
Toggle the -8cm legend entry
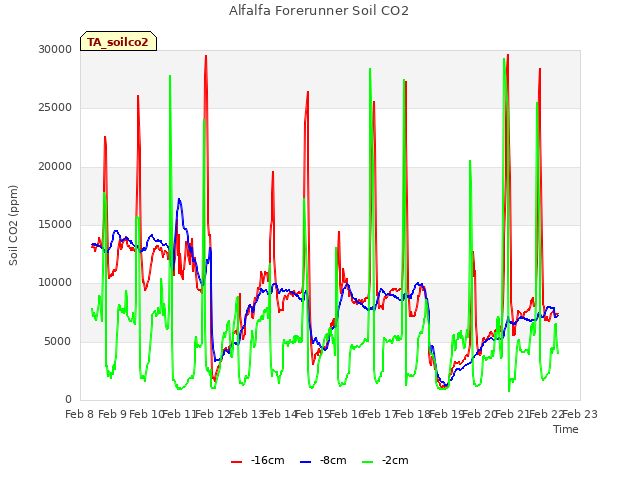(x=323, y=460)
